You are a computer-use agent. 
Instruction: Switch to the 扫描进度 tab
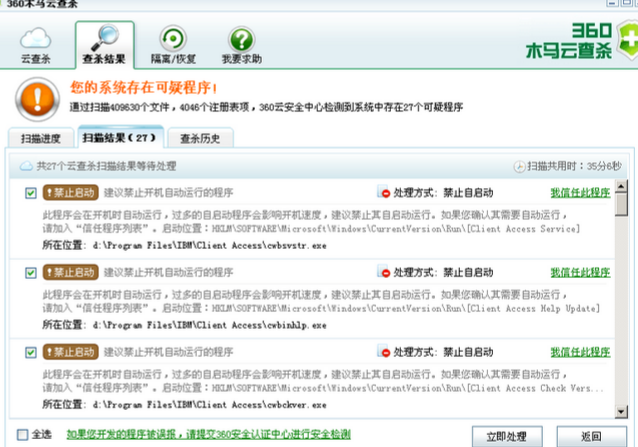41,138
